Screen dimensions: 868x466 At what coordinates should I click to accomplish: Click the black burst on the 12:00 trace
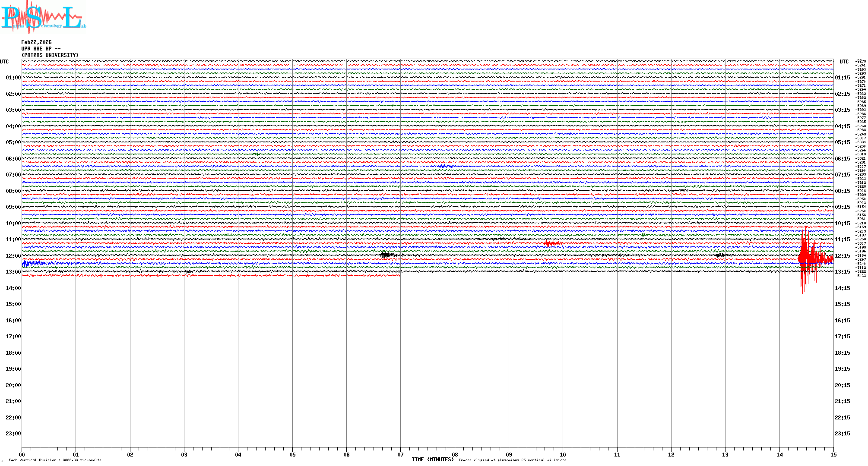[x=387, y=255]
